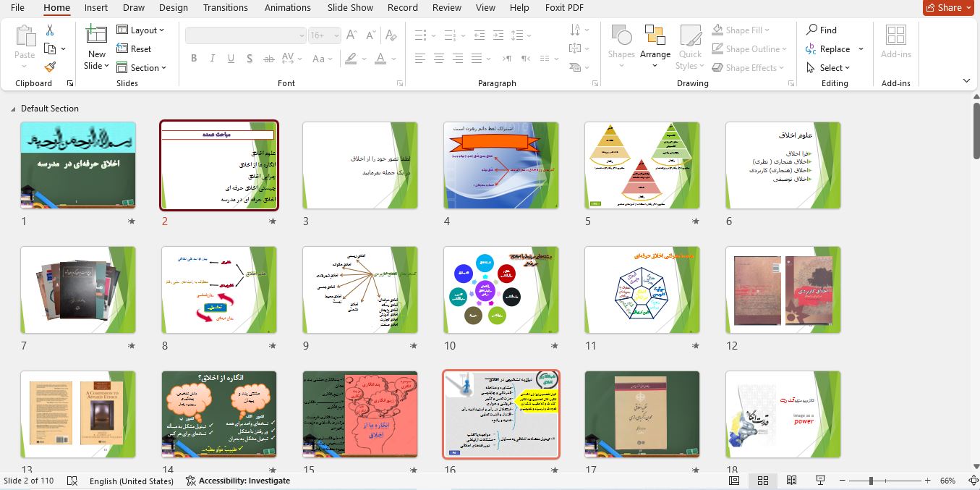This screenshot has height=490, width=980.
Task: Open the Foxit PDF tab
Action: (x=564, y=8)
